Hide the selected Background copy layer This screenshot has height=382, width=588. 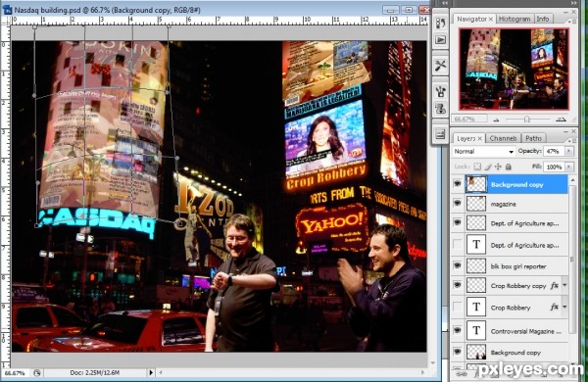coord(457,184)
